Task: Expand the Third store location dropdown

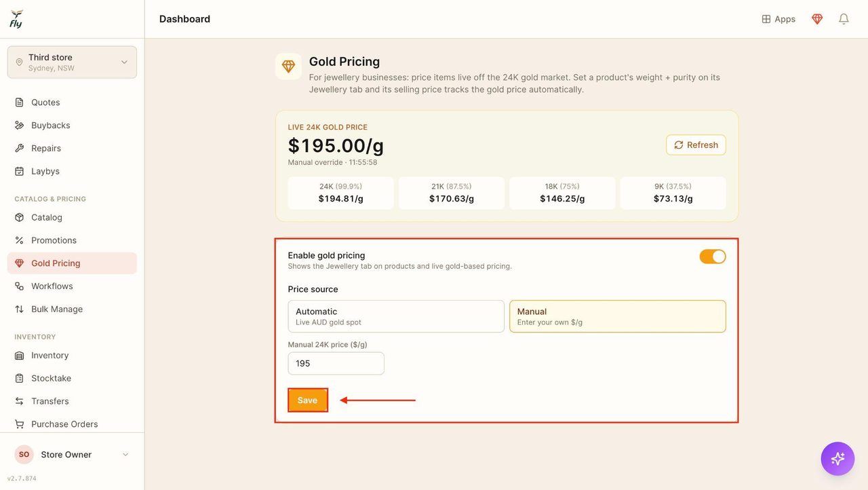Action: click(x=72, y=62)
